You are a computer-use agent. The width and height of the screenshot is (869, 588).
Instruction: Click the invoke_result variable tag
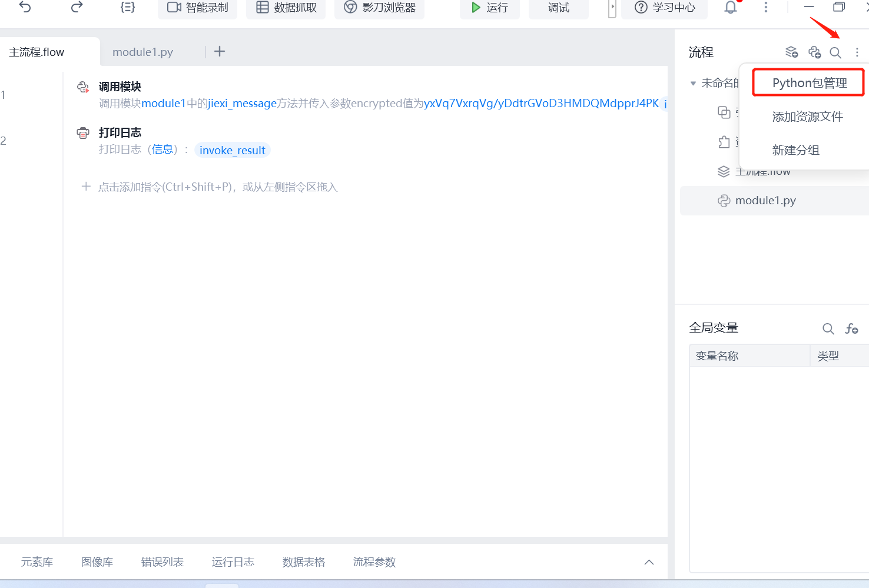click(x=232, y=150)
